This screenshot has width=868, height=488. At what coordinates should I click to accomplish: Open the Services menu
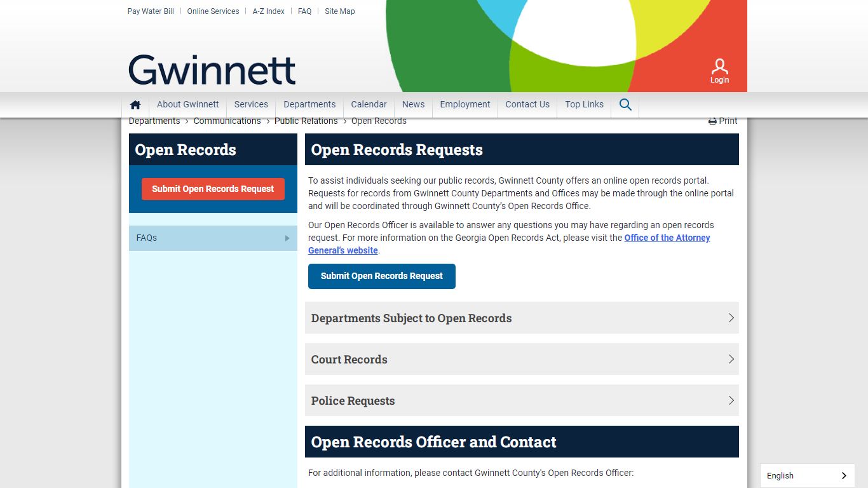coord(251,104)
